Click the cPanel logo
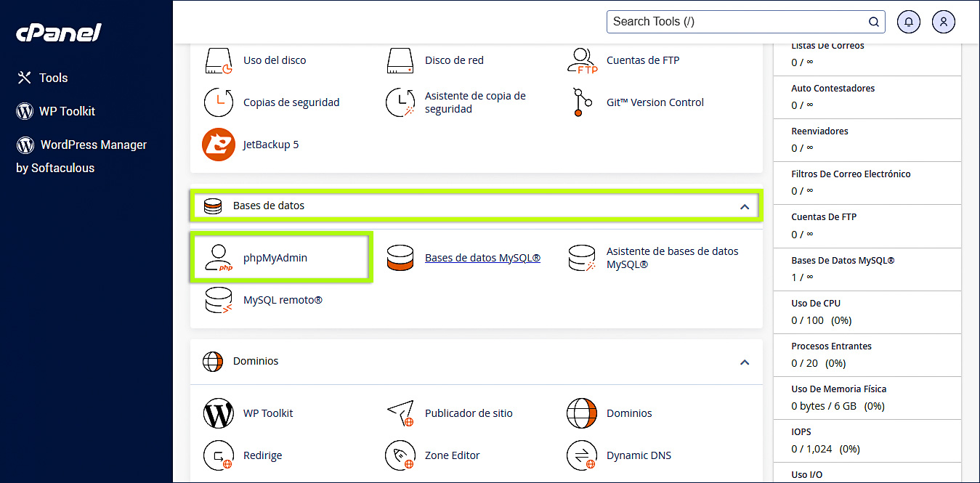The height and width of the screenshot is (483, 980). pyautogui.click(x=59, y=33)
